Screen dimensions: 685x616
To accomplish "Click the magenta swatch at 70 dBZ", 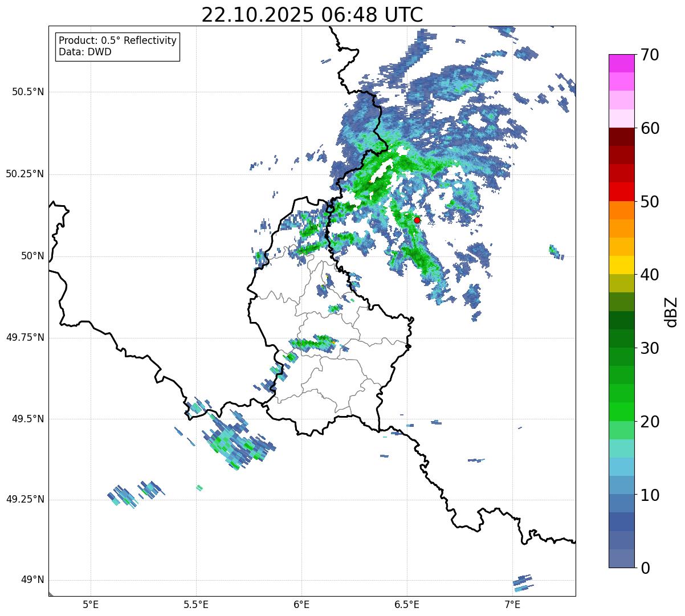I will click(x=621, y=63).
